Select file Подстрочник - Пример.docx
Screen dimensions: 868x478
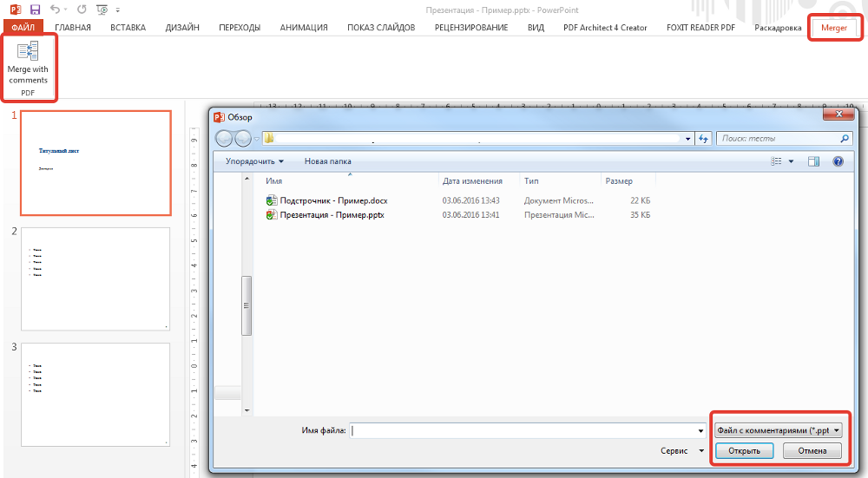tap(334, 200)
